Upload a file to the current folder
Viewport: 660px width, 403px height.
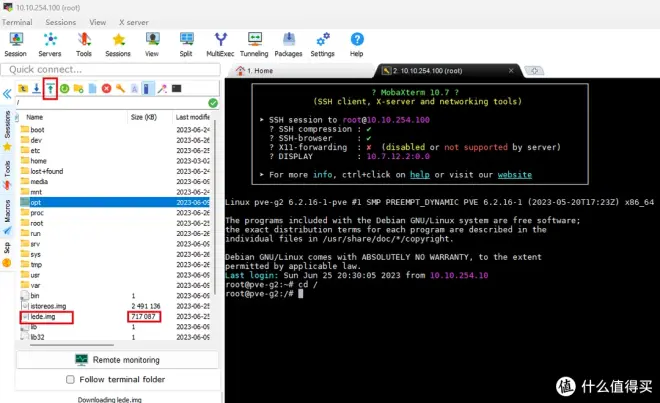(51, 88)
